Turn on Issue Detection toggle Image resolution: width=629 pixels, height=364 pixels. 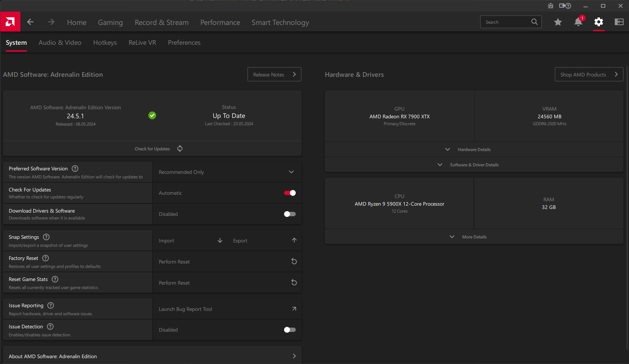tap(290, 330)
